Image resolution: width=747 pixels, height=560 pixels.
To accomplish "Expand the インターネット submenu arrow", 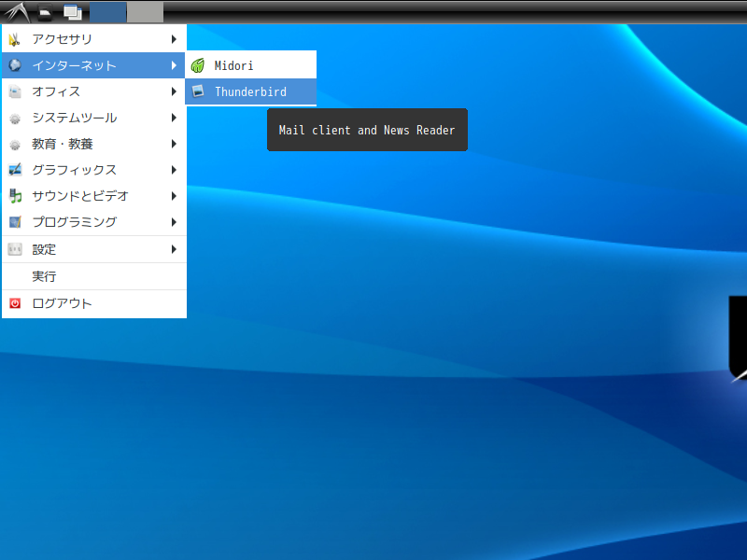I will tap(174, 65).
